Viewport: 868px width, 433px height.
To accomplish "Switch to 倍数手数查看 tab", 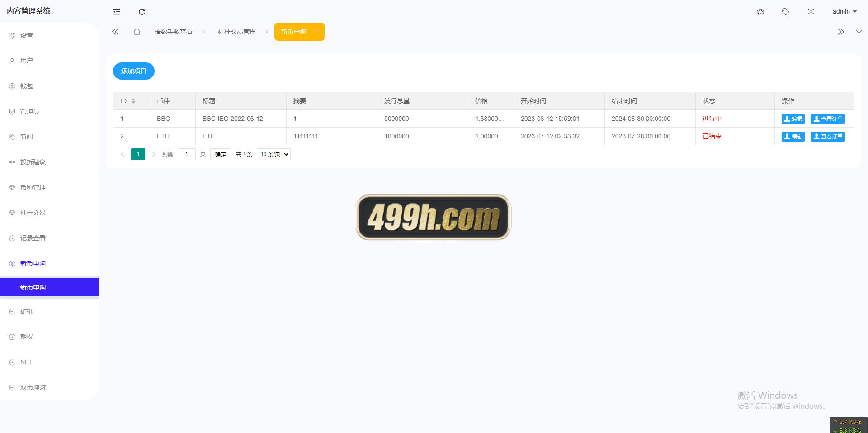I will click(x=174, y=32).
